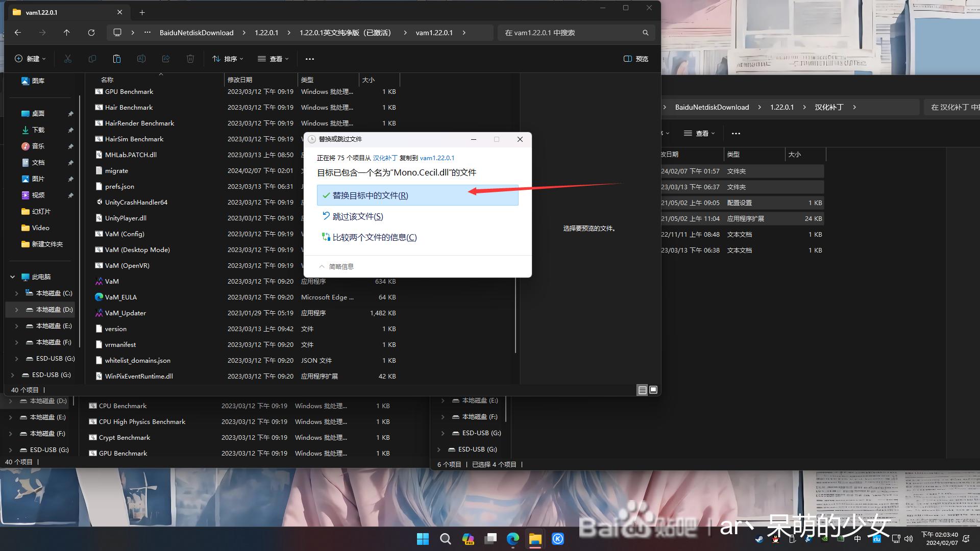The image size is (980, 551).
Task: Choose 替换目标中的文件(R)
Action: 418,195
